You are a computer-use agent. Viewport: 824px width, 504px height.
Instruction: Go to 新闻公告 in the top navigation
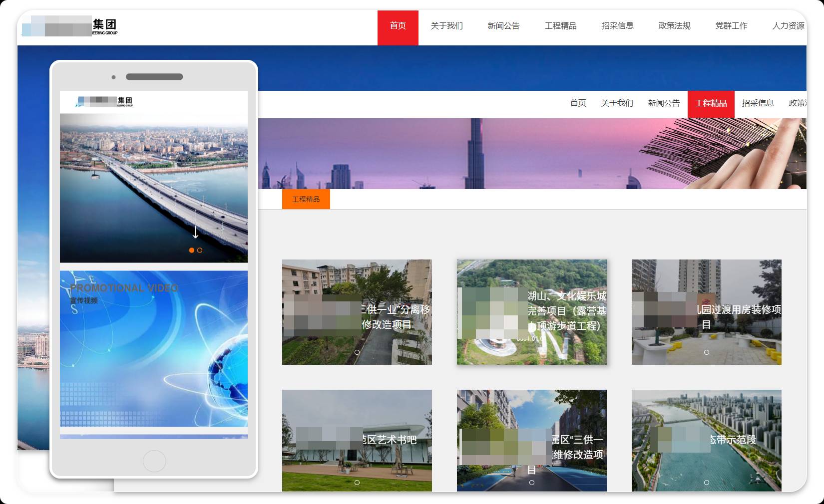(x=503, y=26)
